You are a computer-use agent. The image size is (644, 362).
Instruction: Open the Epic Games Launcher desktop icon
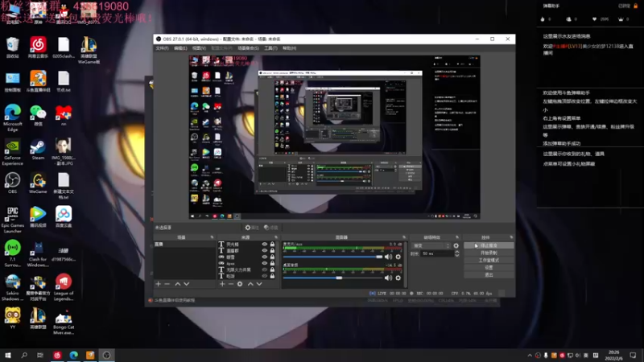tap(13, 220)
